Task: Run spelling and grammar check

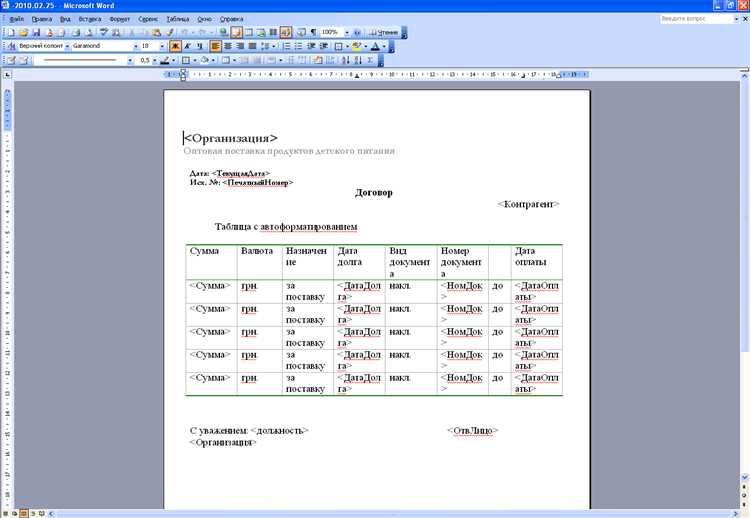Action: pos(103,33)
